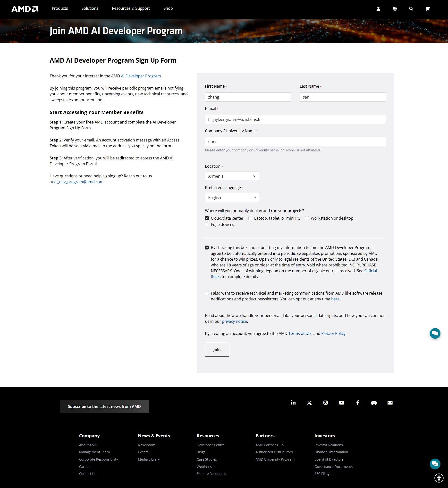
Task: Open AMD's X (Twitter) icon
Action: pos(309,403)
